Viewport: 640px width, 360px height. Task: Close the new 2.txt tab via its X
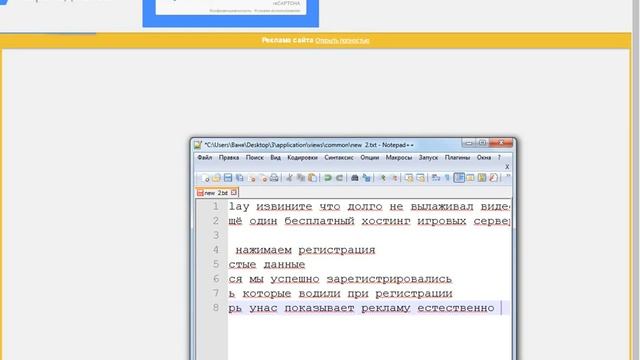pos(233,192)
